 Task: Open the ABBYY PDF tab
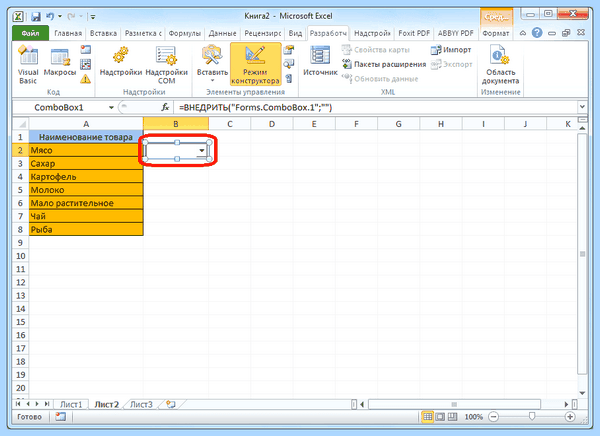455,33
